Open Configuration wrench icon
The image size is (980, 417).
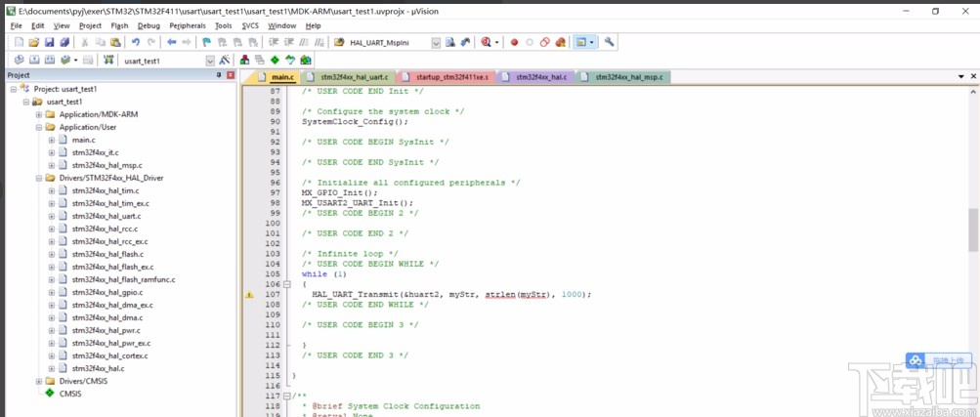609,42
